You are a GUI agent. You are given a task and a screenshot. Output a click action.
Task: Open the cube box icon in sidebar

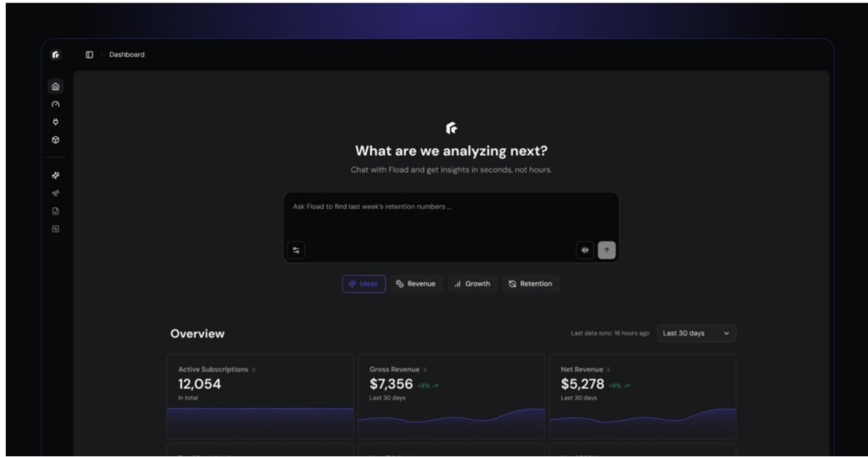56,140
